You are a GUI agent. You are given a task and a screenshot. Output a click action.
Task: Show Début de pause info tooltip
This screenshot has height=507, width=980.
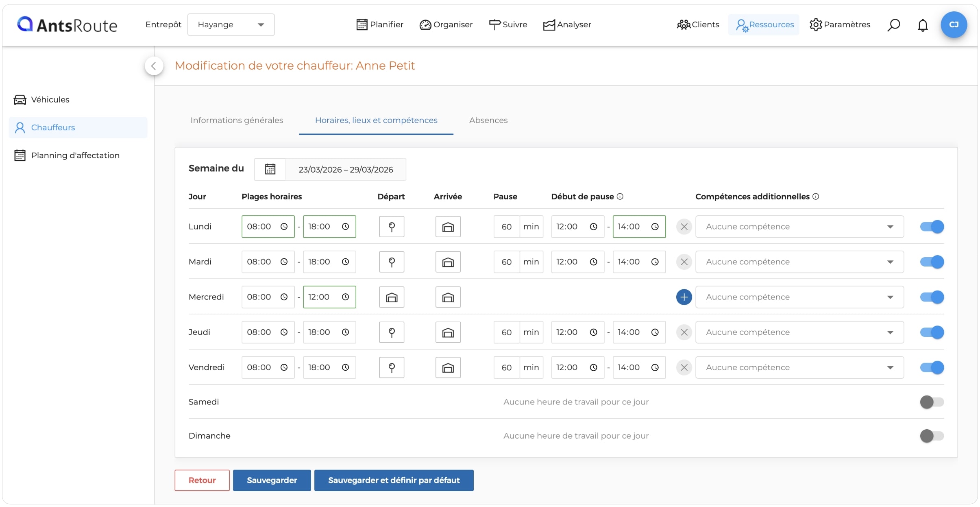(620, 197)
